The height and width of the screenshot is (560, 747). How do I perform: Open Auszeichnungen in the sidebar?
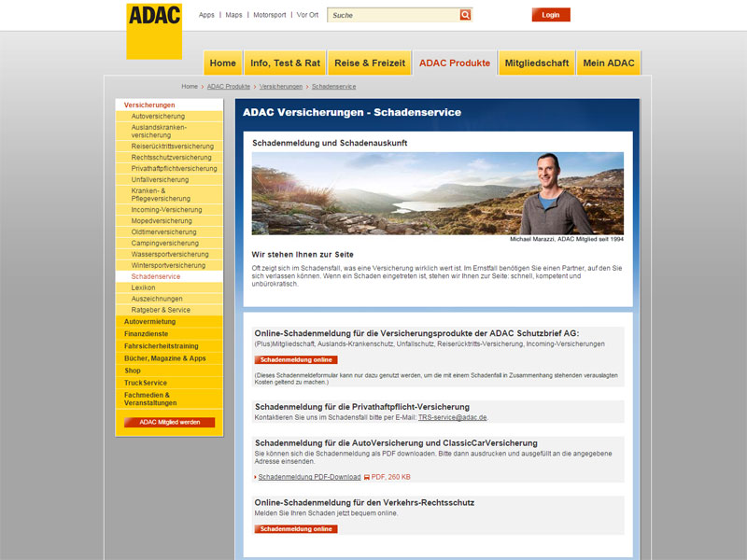(169, 299)
